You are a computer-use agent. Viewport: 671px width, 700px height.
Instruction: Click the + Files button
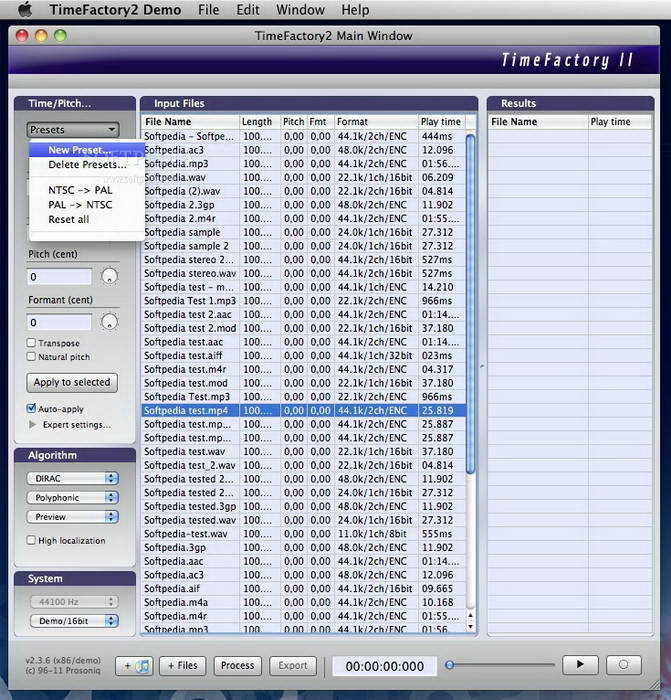coord(183,666)
